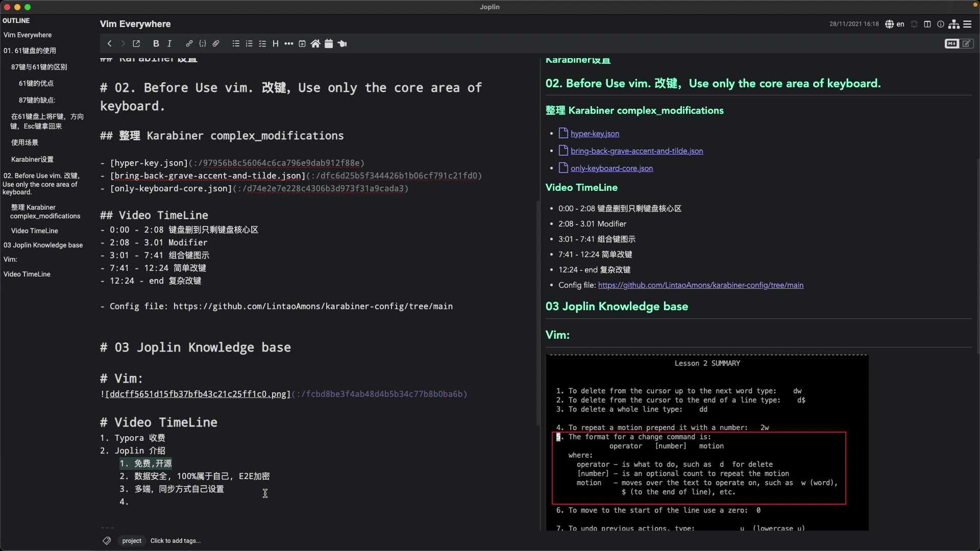Jump to outline item 使用场景
This screenshot has width=980, height=551.
click(x=24, y=142)
